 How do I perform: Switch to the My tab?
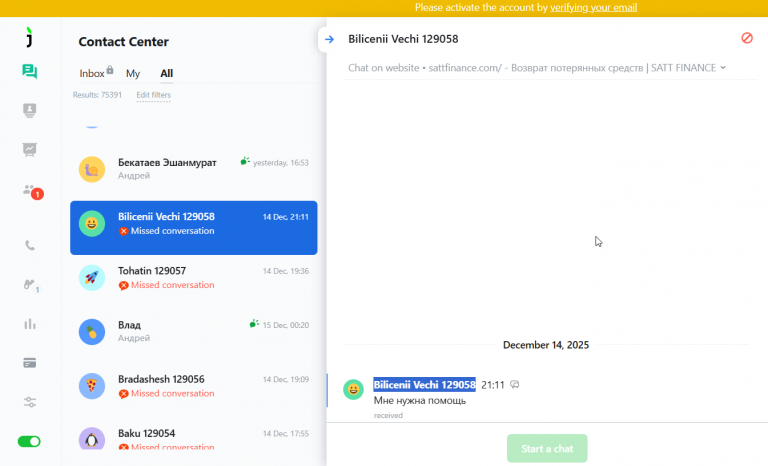pyautogui.click(x=133, y=74)
